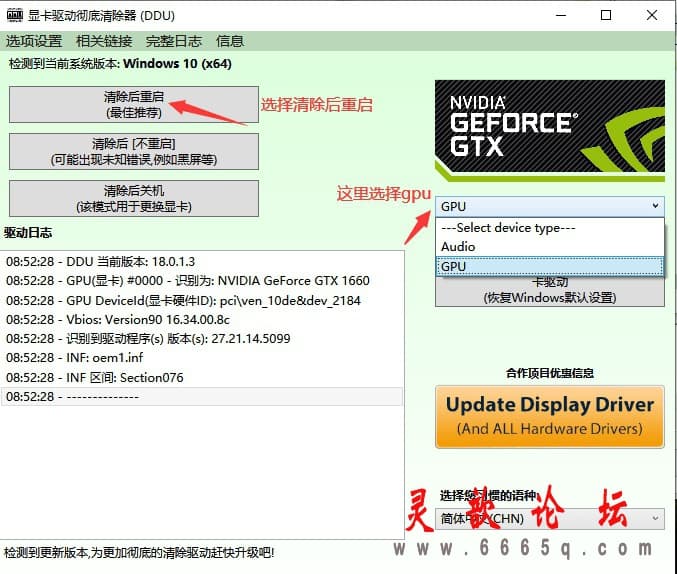
Task: Choose GPU option in the dropdown list
Action: click(550, 266)
